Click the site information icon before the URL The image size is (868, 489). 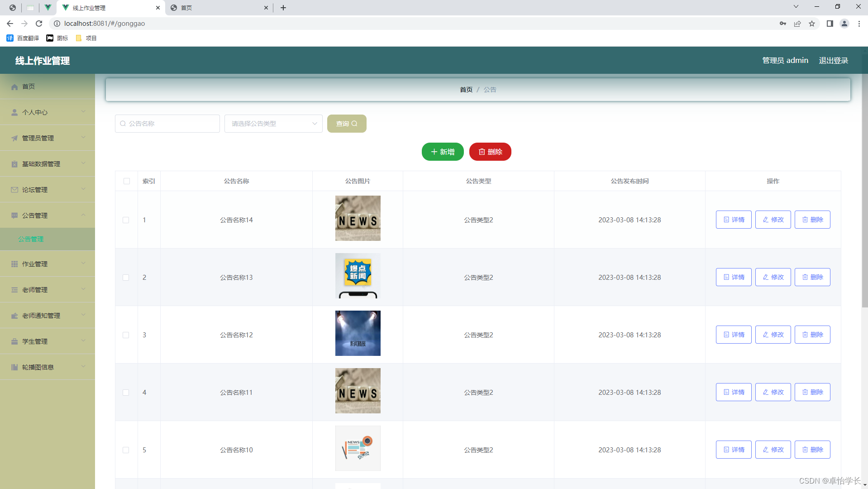click(x=57, y=24)
